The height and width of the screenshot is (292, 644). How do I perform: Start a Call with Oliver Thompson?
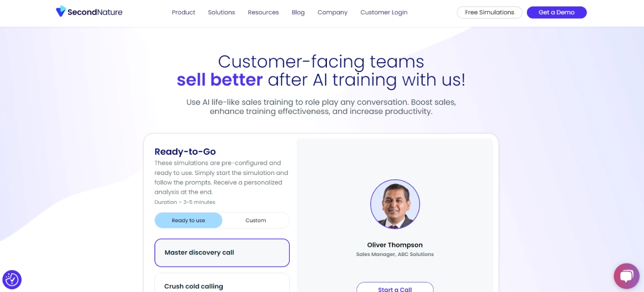coord(395,287)
